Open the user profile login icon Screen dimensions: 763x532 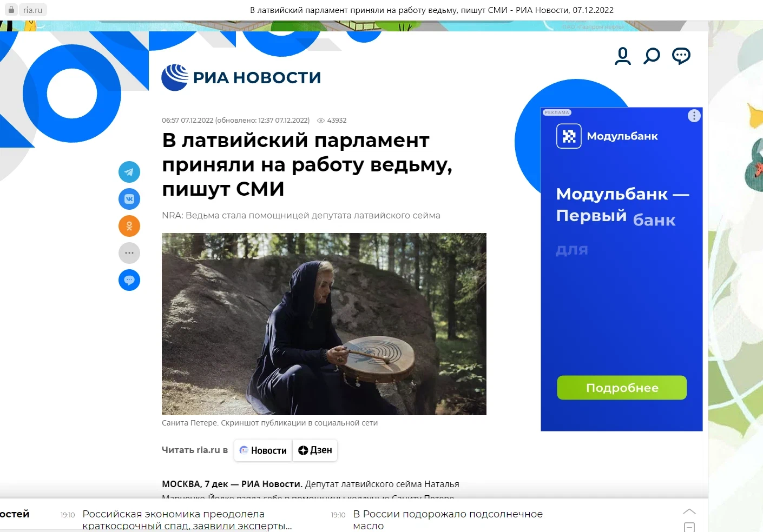(x=623, y=56)
